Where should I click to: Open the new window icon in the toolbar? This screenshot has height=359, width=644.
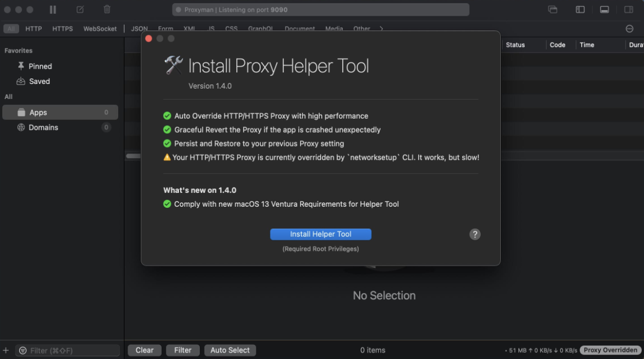pyautogui.click(x=553, y=9)
